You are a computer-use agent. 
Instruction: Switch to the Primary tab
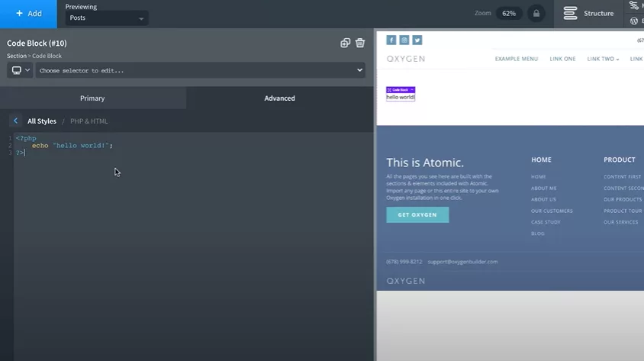[x=92, y=98]
